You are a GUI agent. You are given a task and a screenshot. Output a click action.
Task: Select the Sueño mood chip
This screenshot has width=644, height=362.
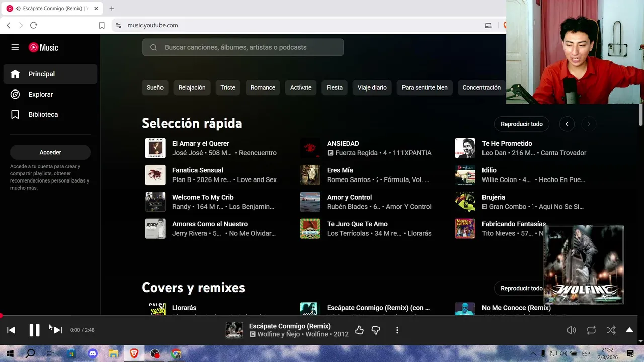[x=155, y=87]
